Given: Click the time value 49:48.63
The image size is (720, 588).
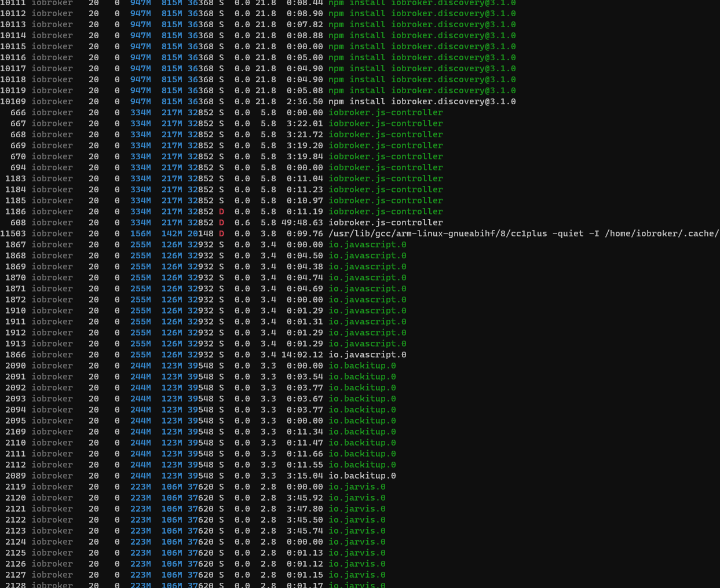Looking at the screenshot, I should pos(302,222).
